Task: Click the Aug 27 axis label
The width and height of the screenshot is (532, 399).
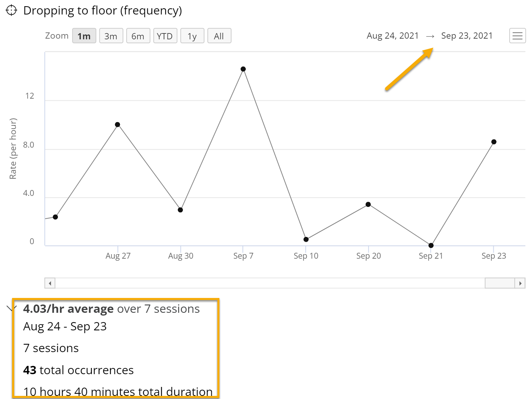Action: pos(118,256)
